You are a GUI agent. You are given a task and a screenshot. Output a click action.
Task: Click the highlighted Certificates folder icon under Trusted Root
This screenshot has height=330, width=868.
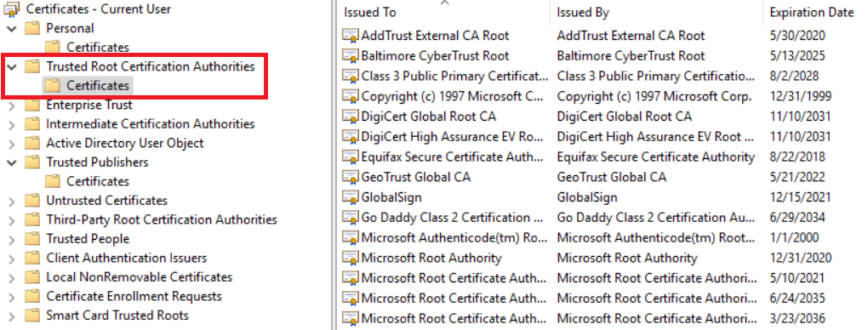(x=53, y=85)
